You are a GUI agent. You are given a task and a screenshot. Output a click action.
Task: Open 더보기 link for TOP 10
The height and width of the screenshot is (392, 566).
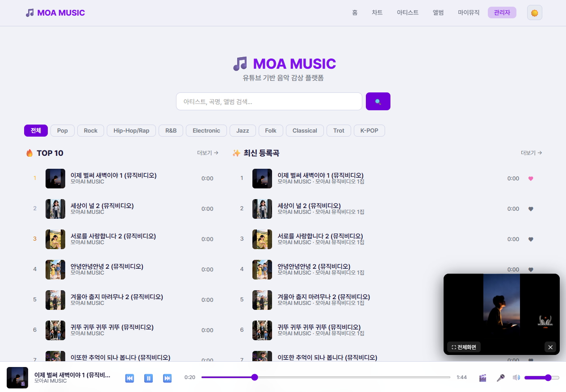click(x=208, y=153)
